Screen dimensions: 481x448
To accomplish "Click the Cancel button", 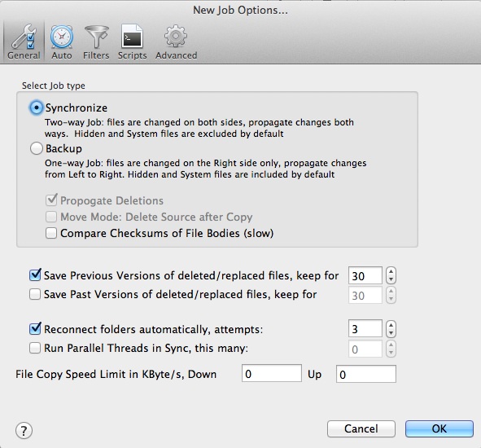I will pyautogui.click(x=361, y=428).
